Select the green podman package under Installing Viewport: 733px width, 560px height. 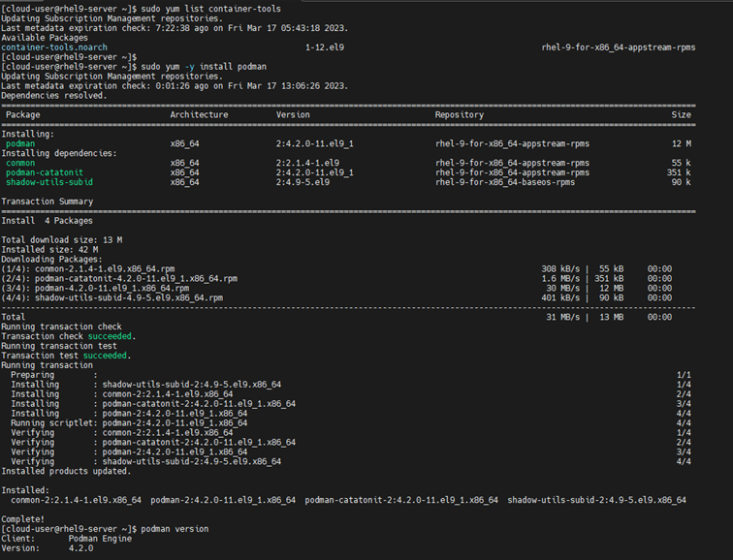(20, 143)
